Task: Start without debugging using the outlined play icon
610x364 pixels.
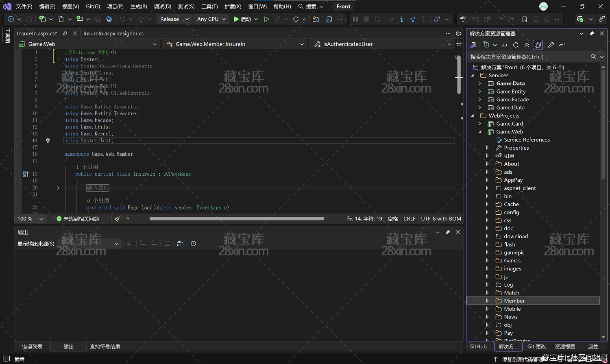Action: coord(266,19)
